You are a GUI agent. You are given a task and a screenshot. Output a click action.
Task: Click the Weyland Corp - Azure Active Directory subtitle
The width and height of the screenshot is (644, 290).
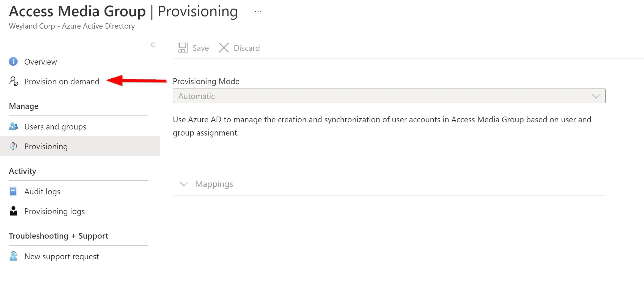(72, 26)
